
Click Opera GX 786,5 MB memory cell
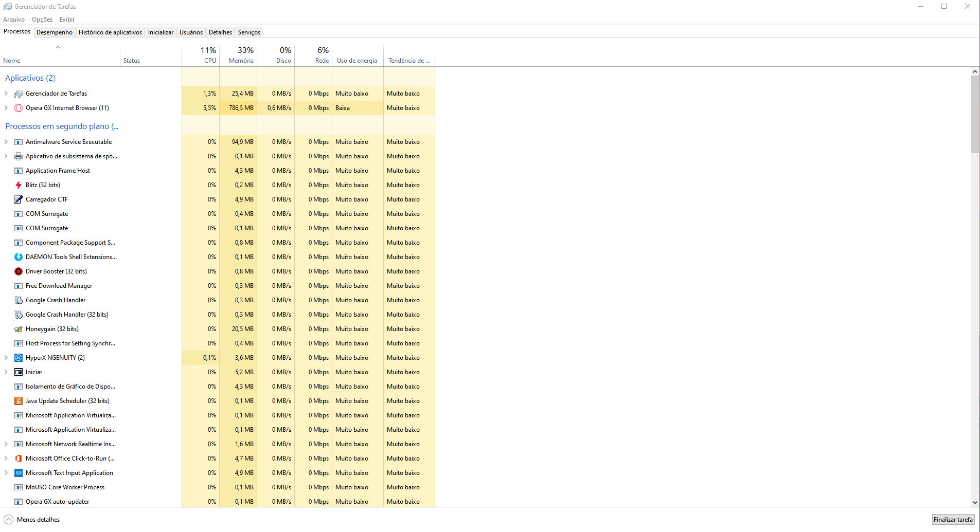point(238,108)
